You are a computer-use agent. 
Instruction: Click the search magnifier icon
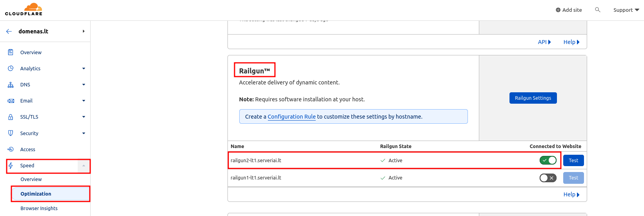597,10
